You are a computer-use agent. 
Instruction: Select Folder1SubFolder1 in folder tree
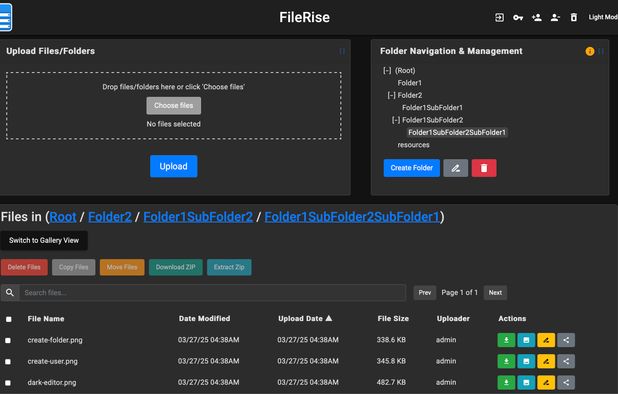(x=432, y=108)
